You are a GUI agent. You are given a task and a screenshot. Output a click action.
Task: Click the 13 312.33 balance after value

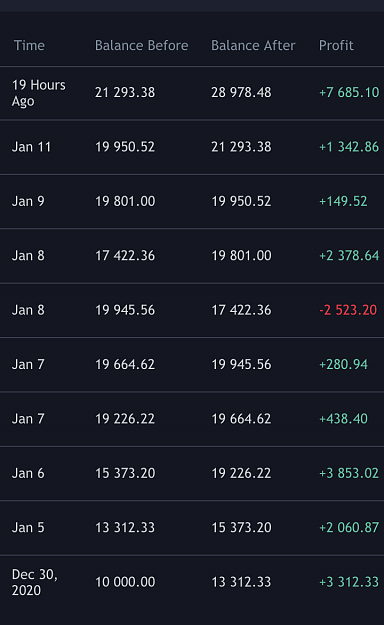tap(241, 582)
